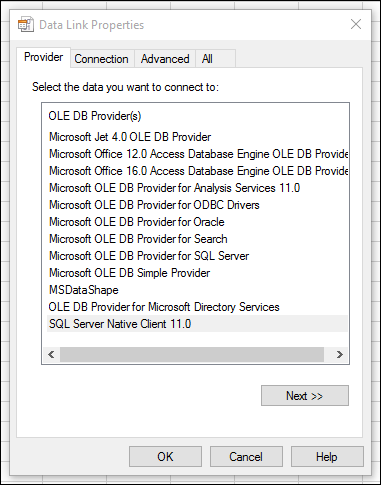Click the Cancel button
The width and height of the screenshot is (381, 485).
246,457
